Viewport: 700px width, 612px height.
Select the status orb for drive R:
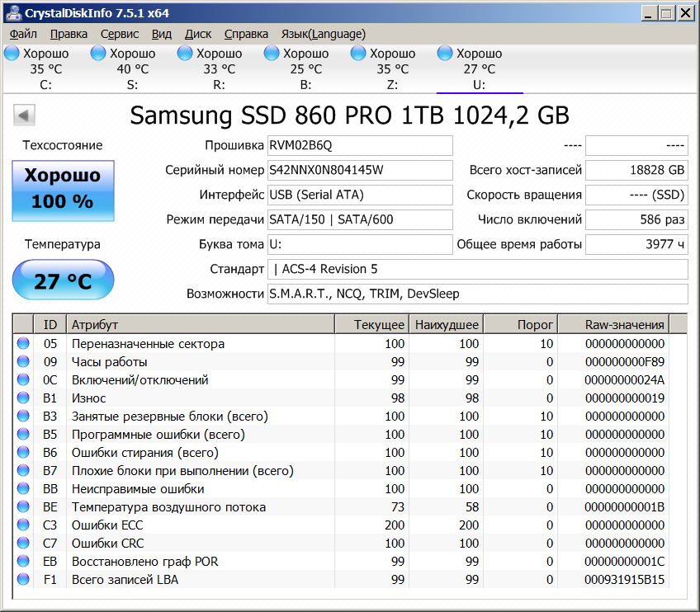point(185,53)
